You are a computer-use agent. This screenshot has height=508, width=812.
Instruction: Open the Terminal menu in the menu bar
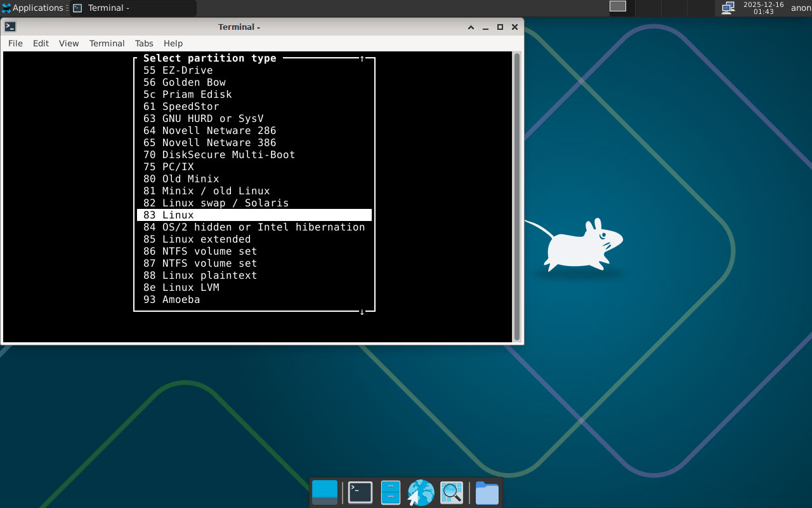[107, 43]
